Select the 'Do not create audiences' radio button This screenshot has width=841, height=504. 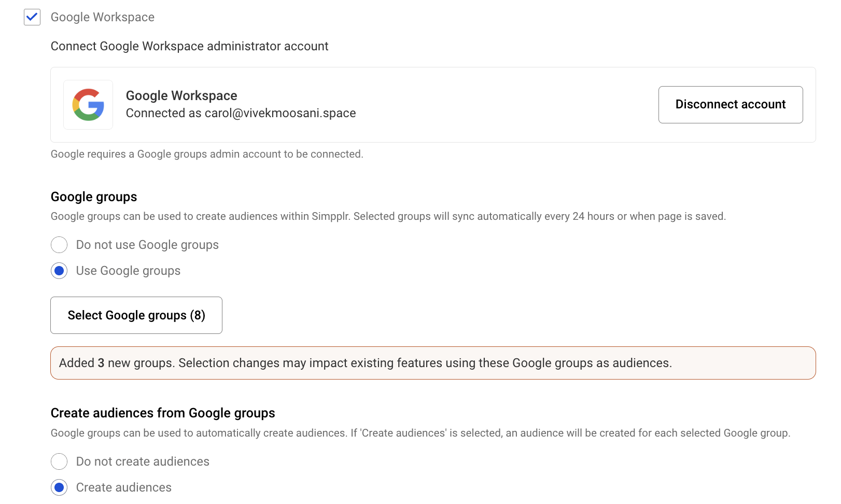point(59,461)
